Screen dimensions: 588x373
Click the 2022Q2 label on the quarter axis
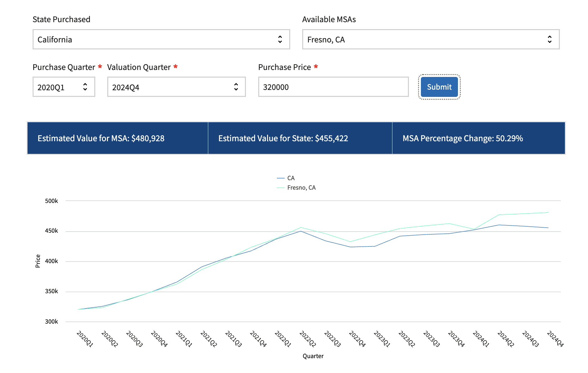click(x=308, y=339)
